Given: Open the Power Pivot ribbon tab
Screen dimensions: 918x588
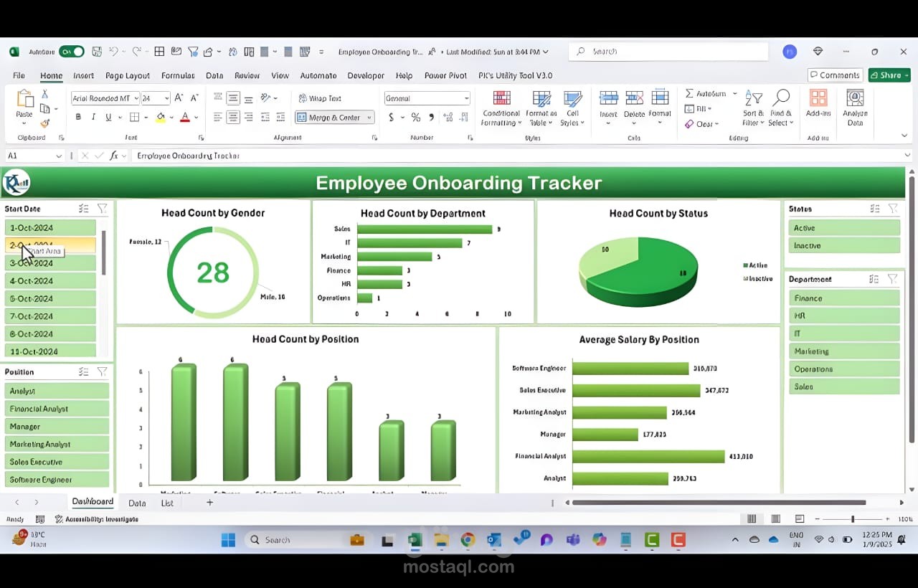Looking at the screenshot, I should tap(446, 75).
